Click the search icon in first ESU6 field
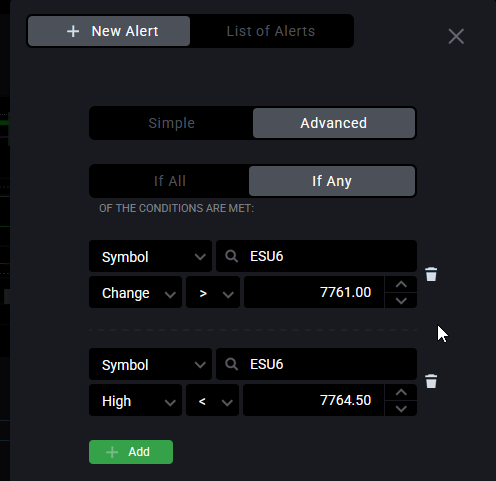The image size is (496, 481). 231,256
